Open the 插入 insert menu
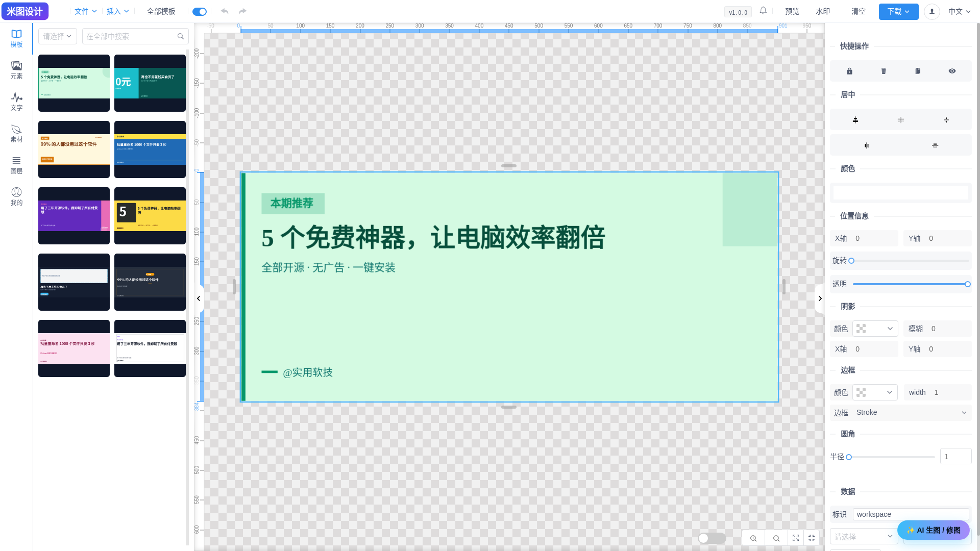 [x=118, y=11]
